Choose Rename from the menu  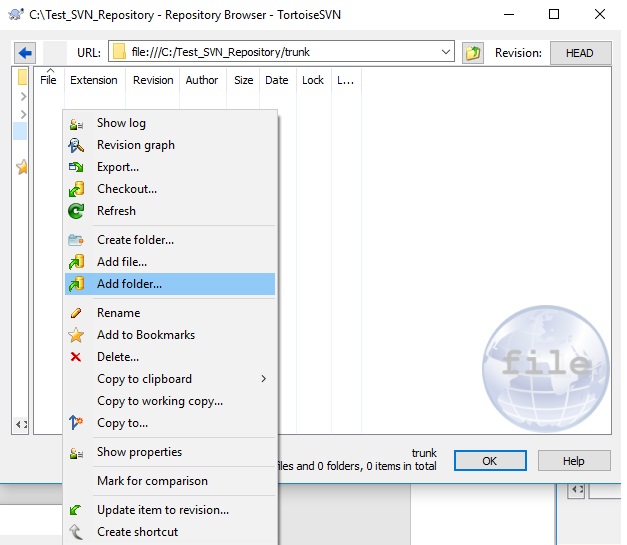tap(170, 313)
